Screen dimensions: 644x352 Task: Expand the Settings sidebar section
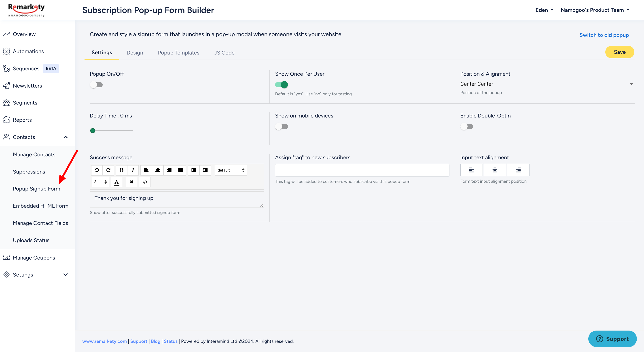[x=66, y=275]
